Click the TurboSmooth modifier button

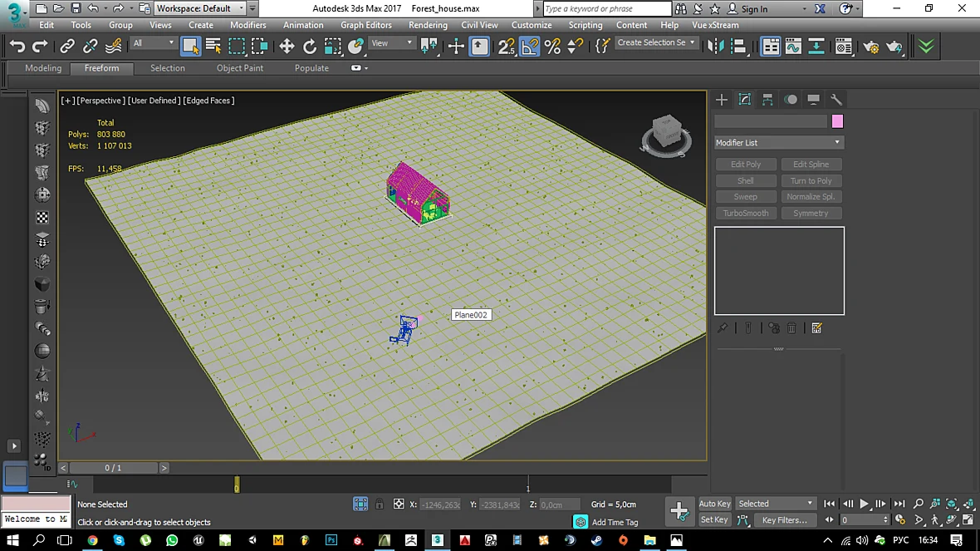746,213
